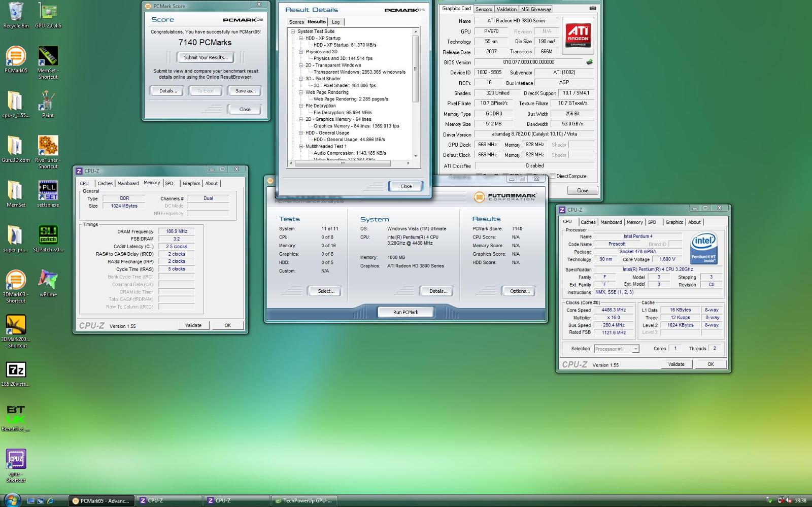Open the cpu-z_1.55 folder on the desktop
Viewport: 812px width, 507px height.
(16, 104)
